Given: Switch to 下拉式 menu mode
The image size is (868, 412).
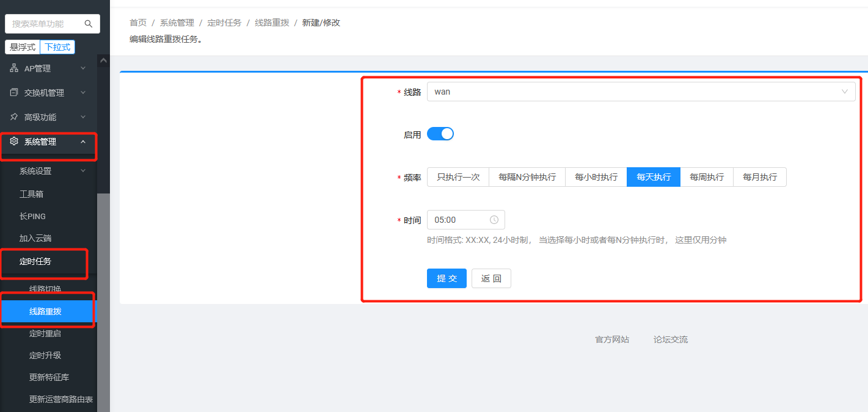Looking at the screenshot, I should (x=57, y=47).
